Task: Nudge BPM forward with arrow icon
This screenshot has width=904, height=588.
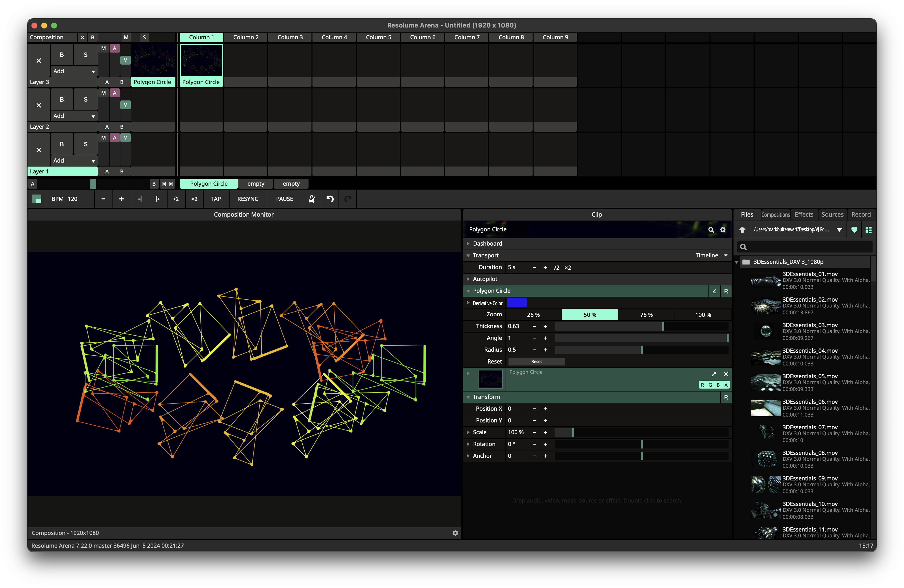Action: click(158, 199)
